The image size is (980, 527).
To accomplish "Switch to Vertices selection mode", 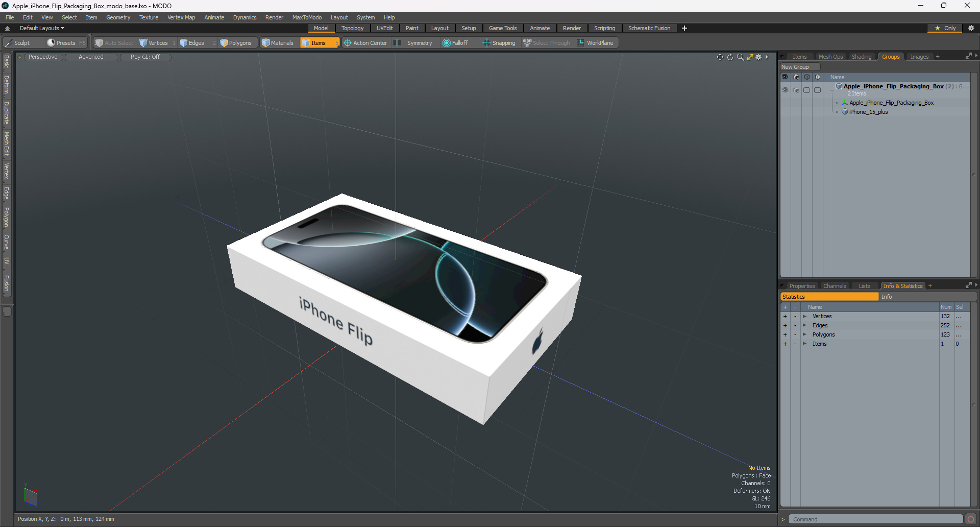I will [157, 43].
